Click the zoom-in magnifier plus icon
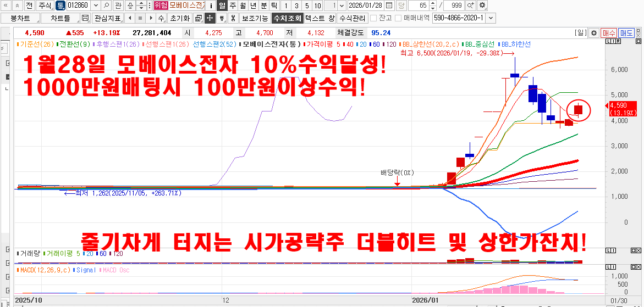This screenshot has height=307, width=644. click(x=471, y=5)
